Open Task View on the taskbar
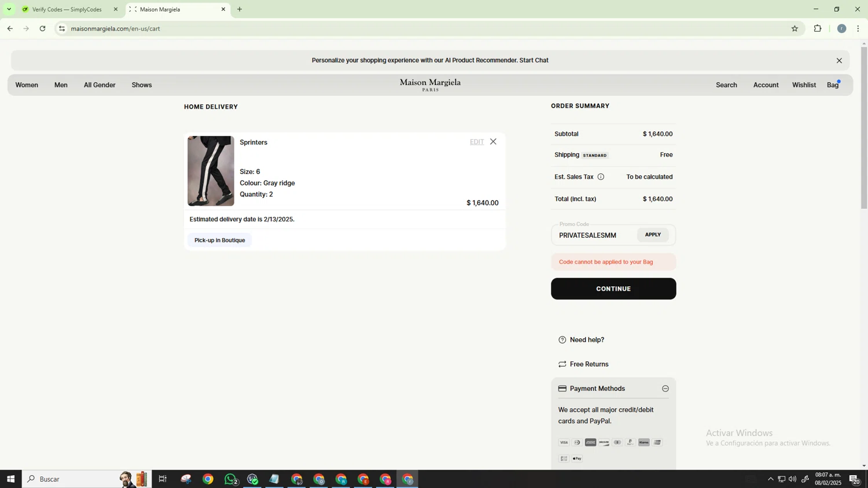Image resolution: width=868 pixels, height=488 pixels. click(163, 479)
